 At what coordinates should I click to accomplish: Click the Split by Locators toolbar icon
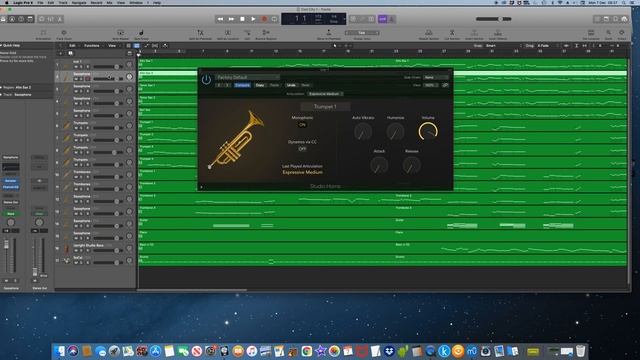228,34
